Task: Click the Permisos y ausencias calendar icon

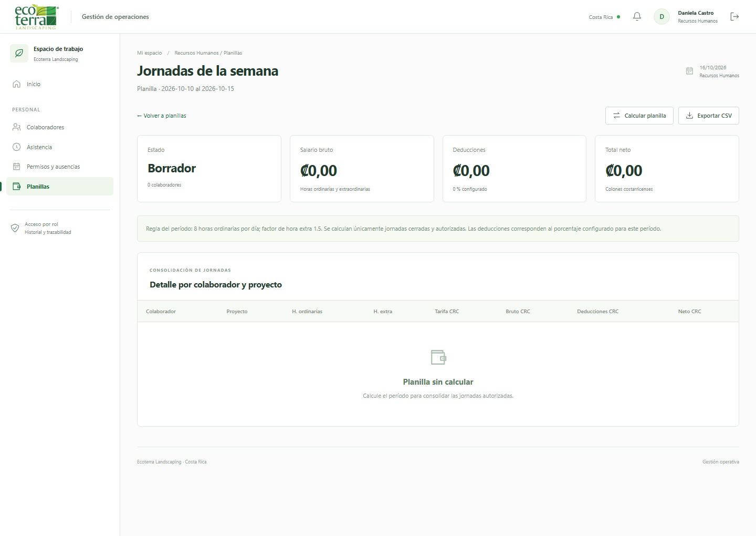Action: [x=17, y=167]
